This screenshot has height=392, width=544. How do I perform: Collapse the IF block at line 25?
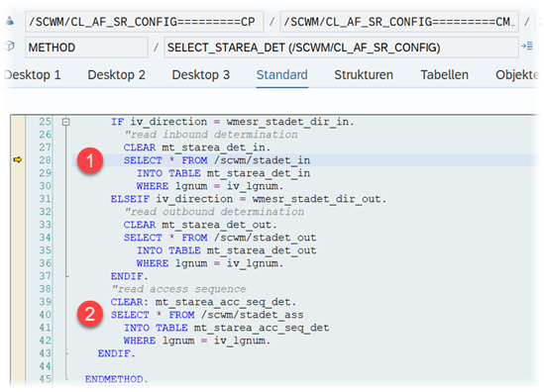click(66, 122)
